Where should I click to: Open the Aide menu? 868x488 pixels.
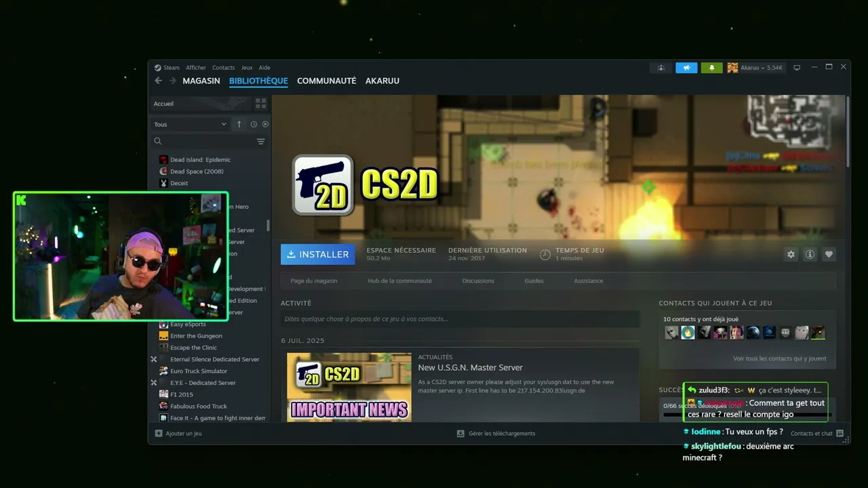(x=264, y=68)
